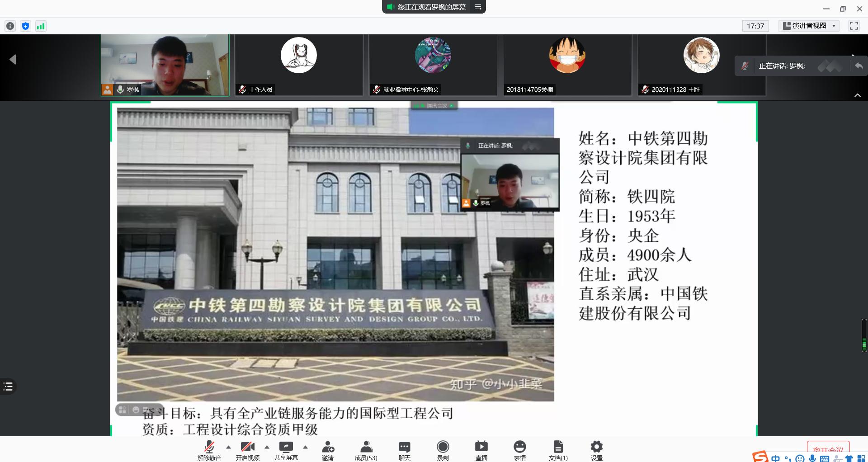The height and width of the screenshot is (462, 868).
Task: Expand audio options arrow beside 解除静音
Action: [228, 447]
